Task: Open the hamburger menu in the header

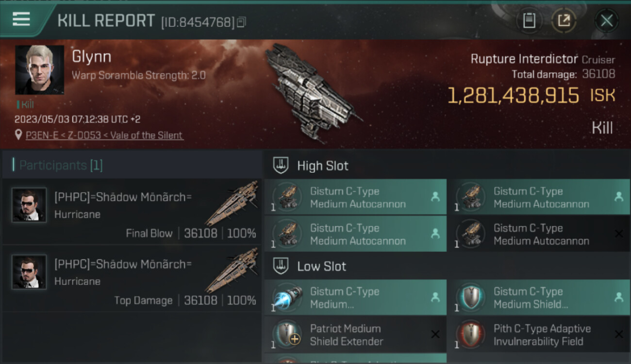Action: coord(21,19)
